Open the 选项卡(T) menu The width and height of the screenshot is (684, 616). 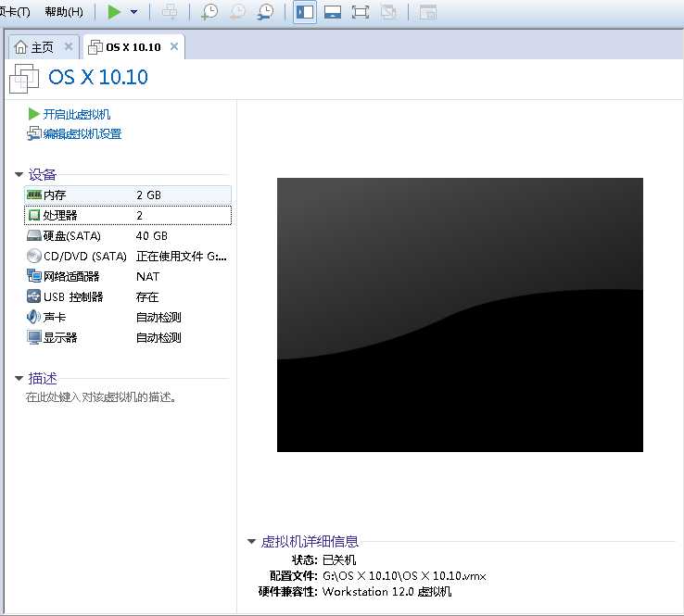(x=15, y=12)
